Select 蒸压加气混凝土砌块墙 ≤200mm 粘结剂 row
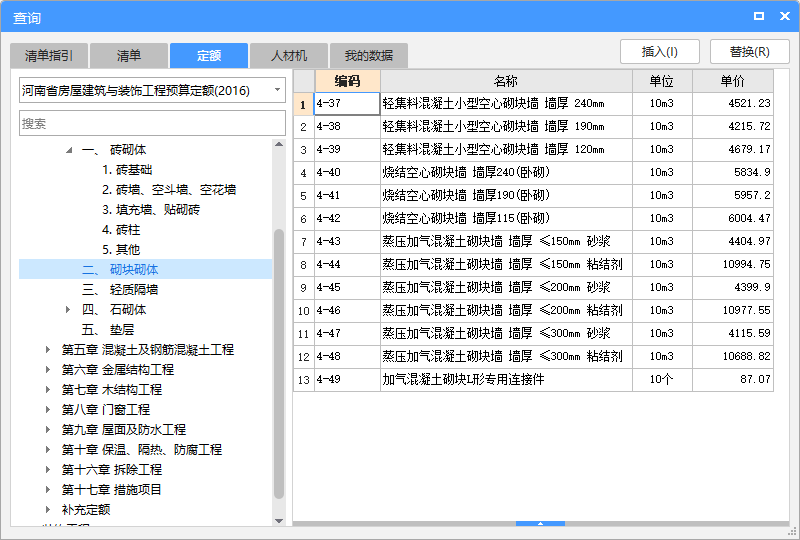 [506, 310]
